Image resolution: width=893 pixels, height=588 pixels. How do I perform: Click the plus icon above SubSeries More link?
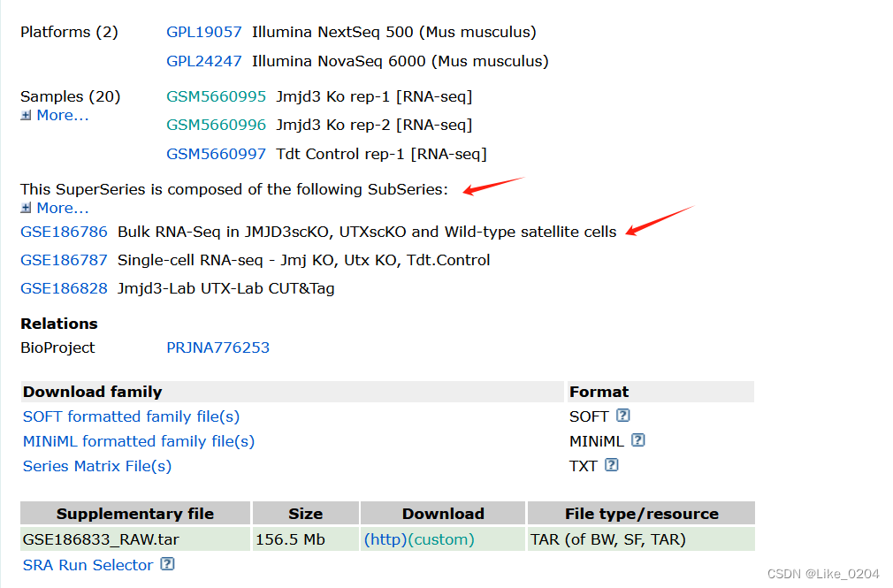27,208
